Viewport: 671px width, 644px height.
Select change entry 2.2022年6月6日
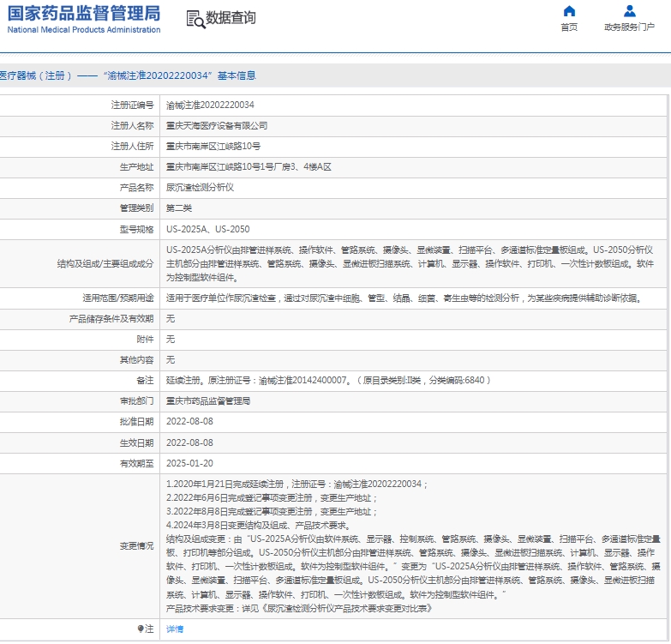[x=272, y=498]
